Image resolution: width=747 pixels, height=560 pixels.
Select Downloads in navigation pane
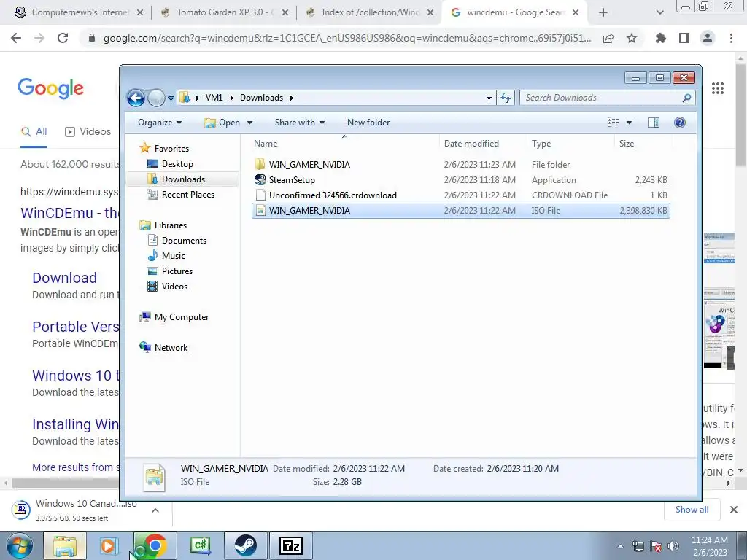click(177, 179)
